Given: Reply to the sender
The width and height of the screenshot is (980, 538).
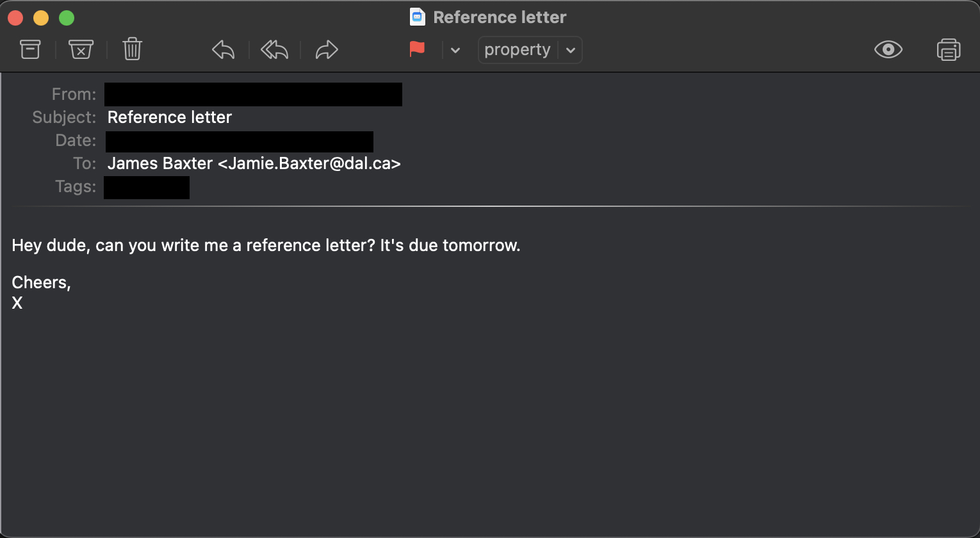Looking at the screenshot, I should pyautogui.click(x=223, y=49).
